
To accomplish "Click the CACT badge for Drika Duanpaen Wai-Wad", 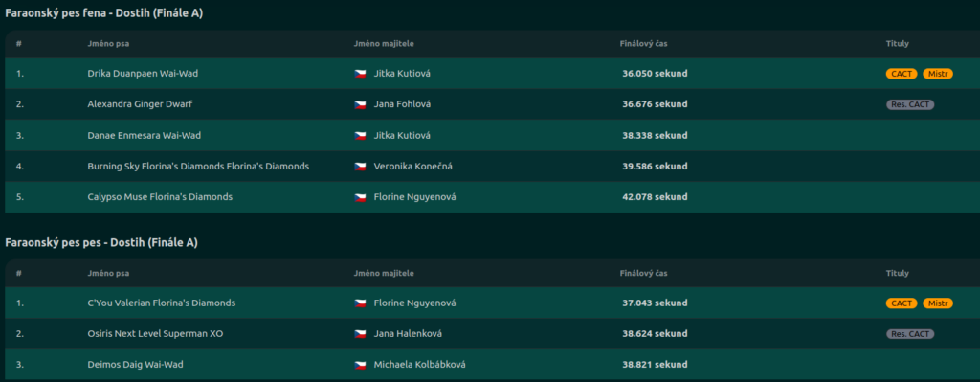I will (902, 74).
